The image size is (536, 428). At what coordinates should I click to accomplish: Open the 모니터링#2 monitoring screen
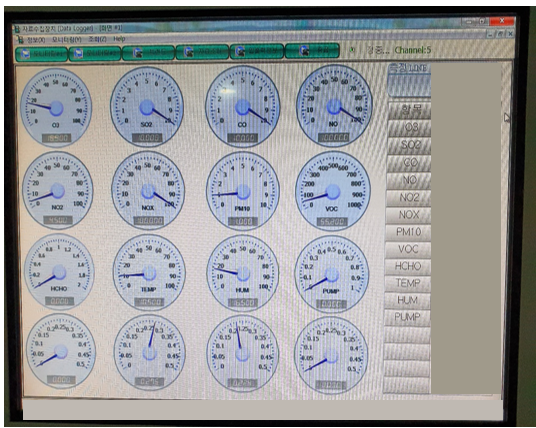[95, 54]
